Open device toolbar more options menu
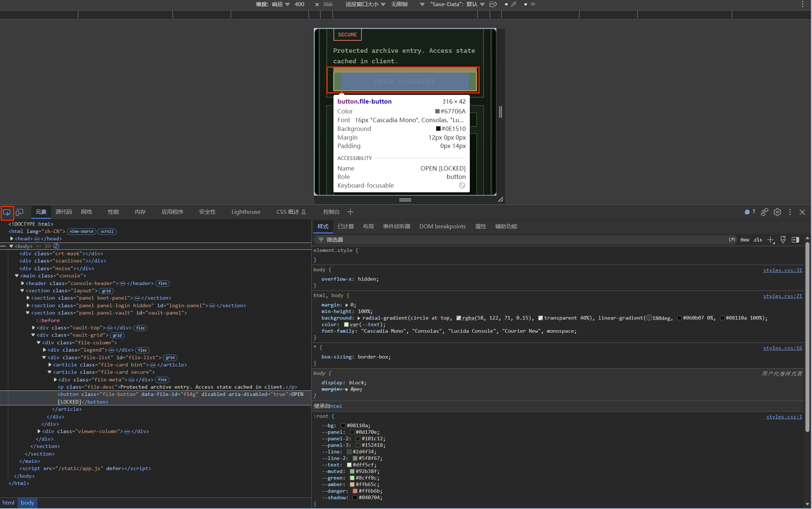Viewport: 812px width, 509px height. tap(803, 4)
